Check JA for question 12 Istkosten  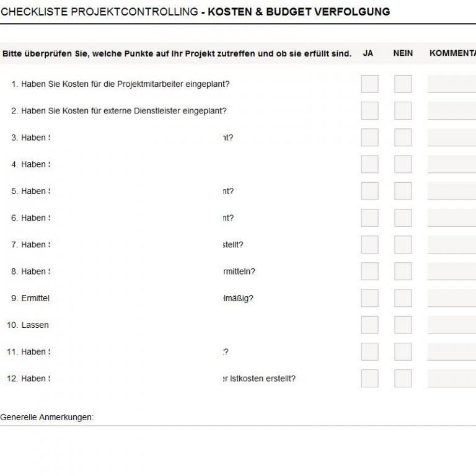(369, 378)
